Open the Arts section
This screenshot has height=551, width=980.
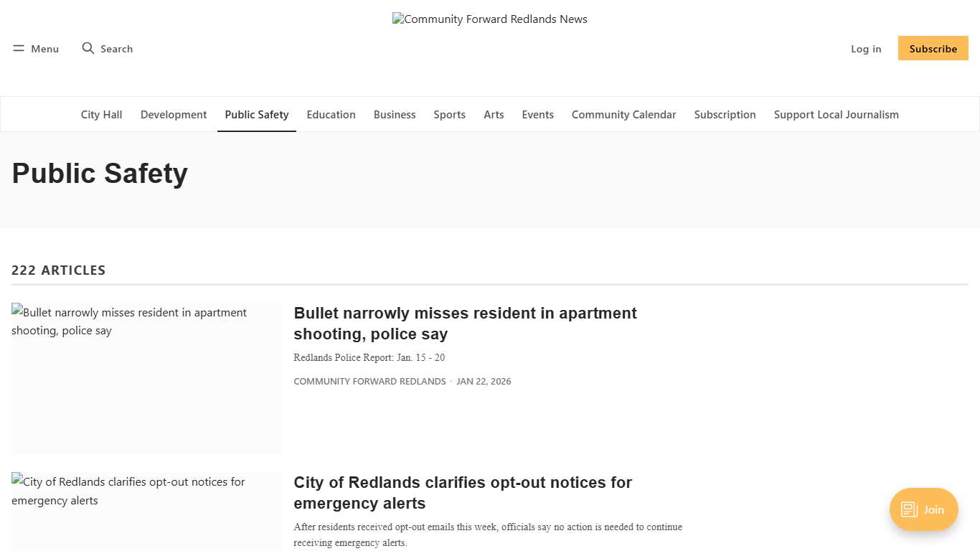pyautogui.click(x=494, y=114)
